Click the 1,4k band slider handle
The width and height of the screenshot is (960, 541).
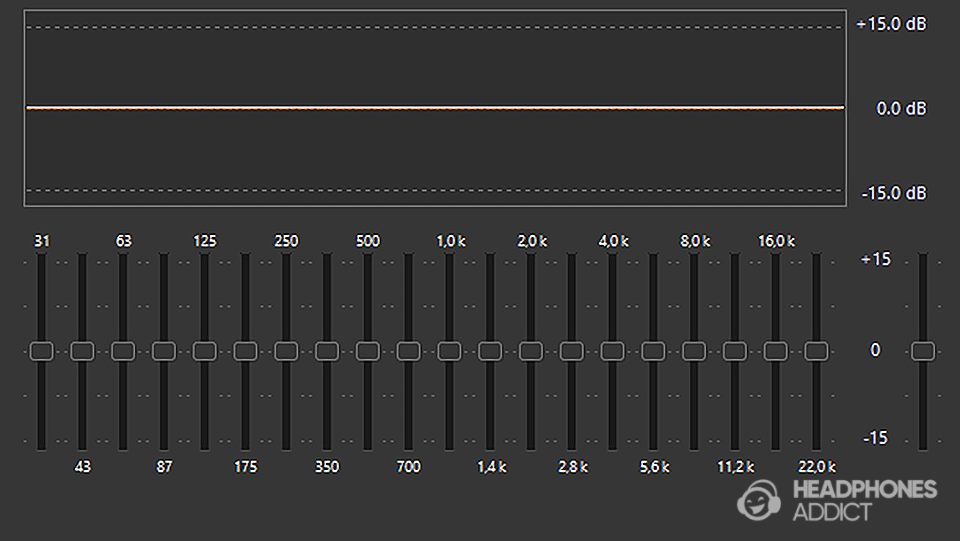(x=490, y=351)
